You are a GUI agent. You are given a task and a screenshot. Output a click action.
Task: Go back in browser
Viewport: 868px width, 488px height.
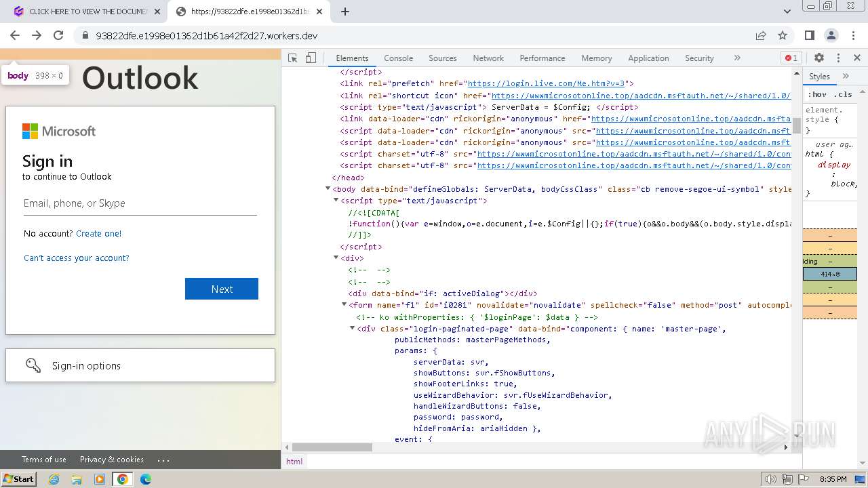(15, 35)
